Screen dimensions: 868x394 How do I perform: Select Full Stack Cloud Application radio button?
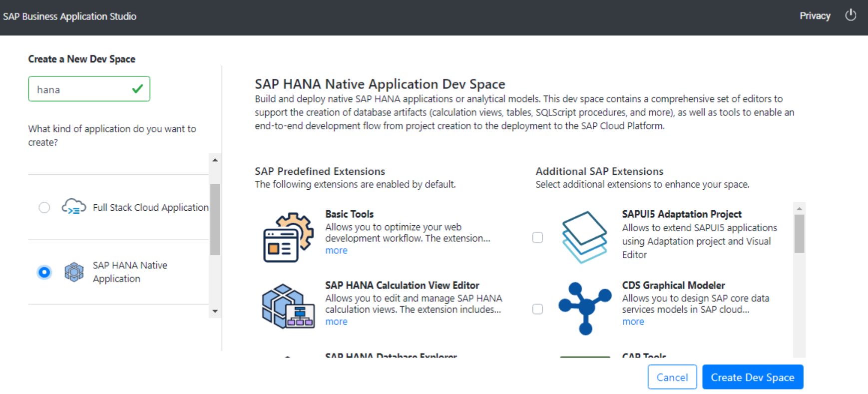pos(44,207)
